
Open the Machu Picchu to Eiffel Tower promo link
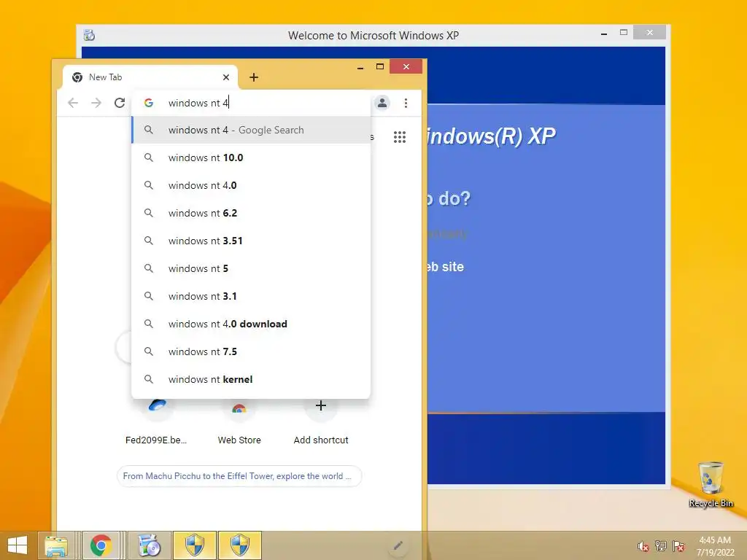[239, 476]
